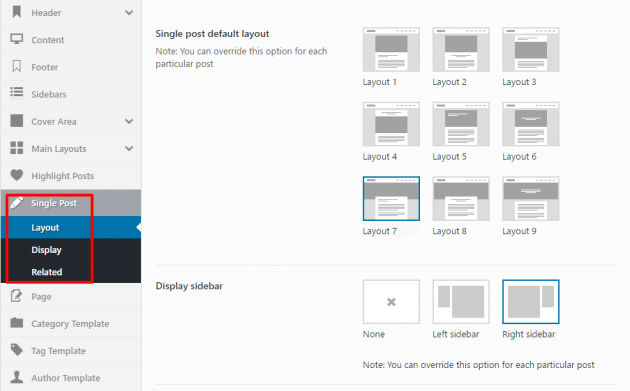
Task: Click the Header bookmark icon
Action: 16,12
